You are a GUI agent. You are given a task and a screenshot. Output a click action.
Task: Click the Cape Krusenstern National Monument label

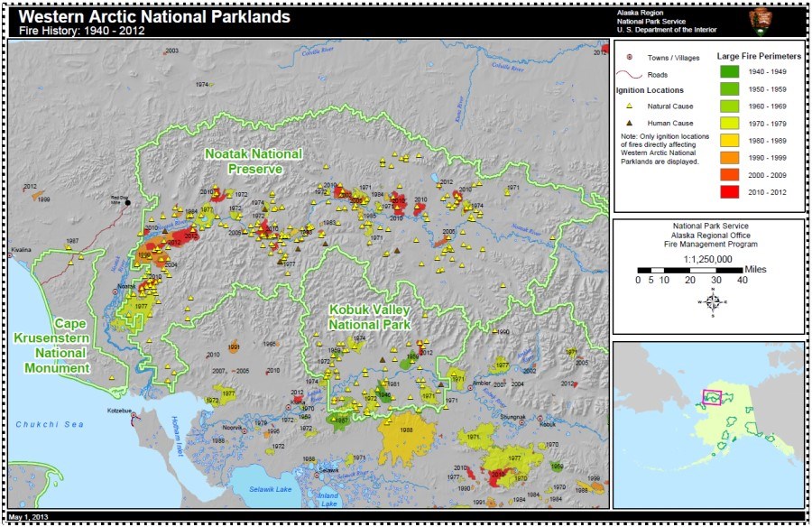pos(51,346)
